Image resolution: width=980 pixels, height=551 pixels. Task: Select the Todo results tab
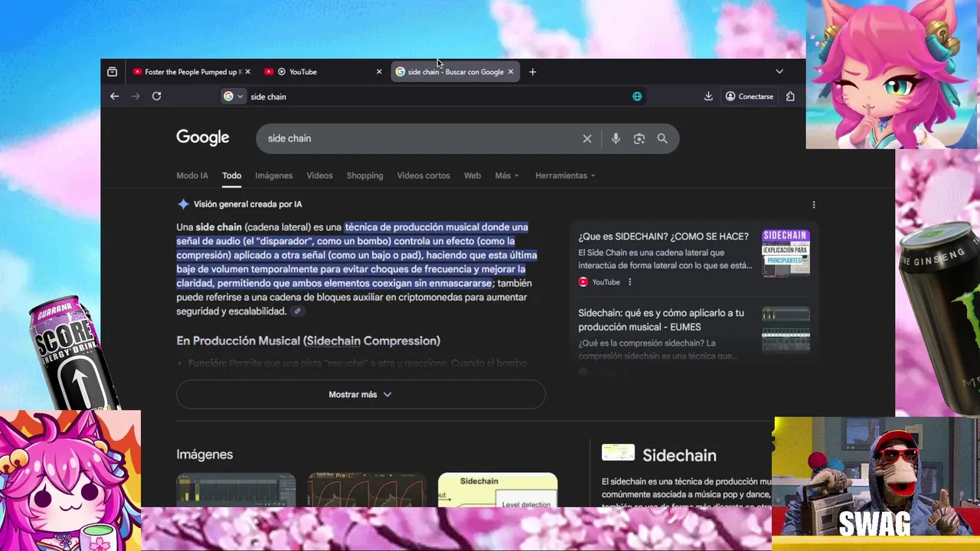232,175
